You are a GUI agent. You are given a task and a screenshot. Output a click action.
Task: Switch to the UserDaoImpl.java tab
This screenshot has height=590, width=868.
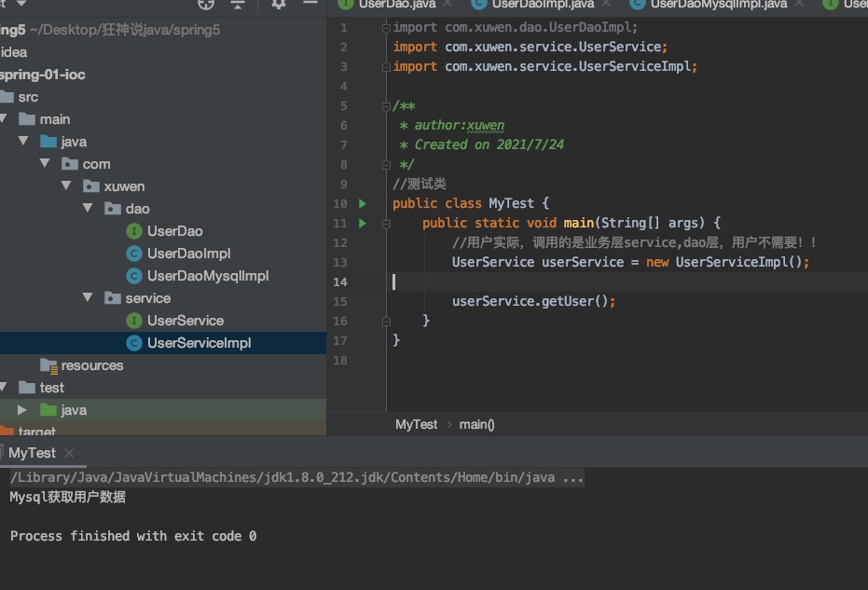point(542,5)
